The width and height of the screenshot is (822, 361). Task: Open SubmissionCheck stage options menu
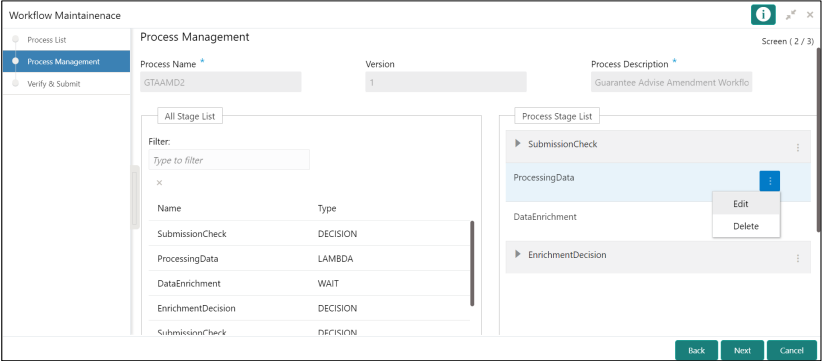click(x=797, y=147)
